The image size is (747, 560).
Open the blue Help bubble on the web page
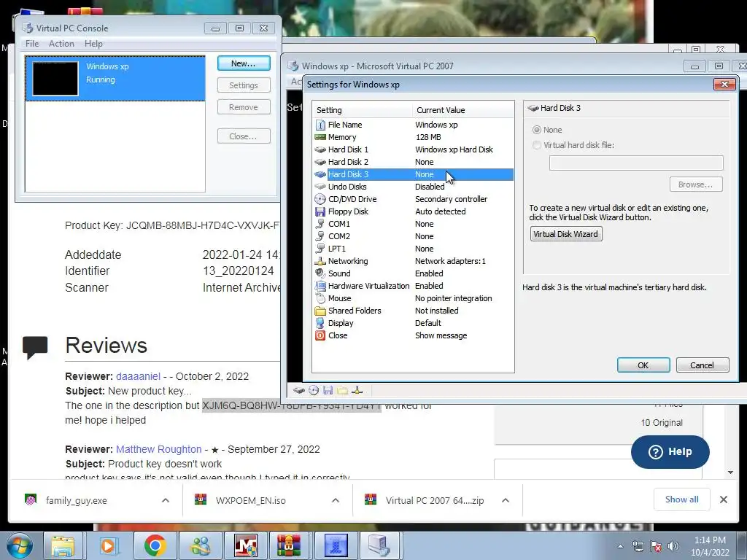[x=670, y=452]
